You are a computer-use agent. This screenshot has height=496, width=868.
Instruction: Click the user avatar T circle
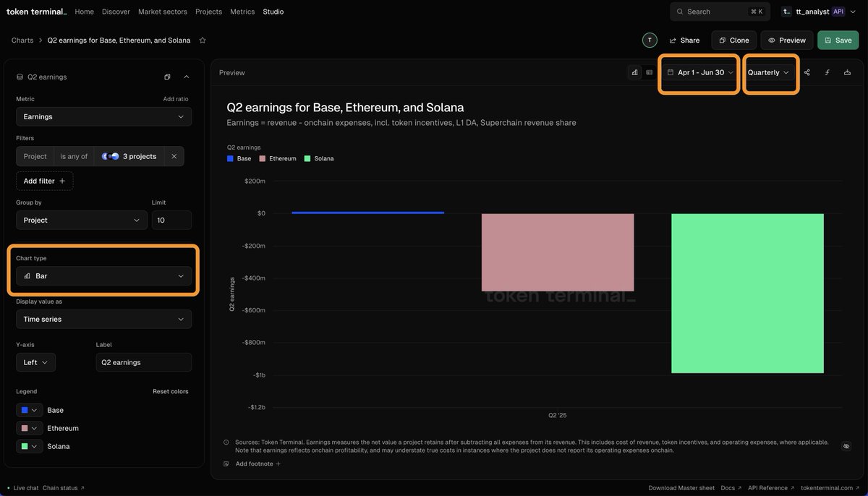point(650,40)
